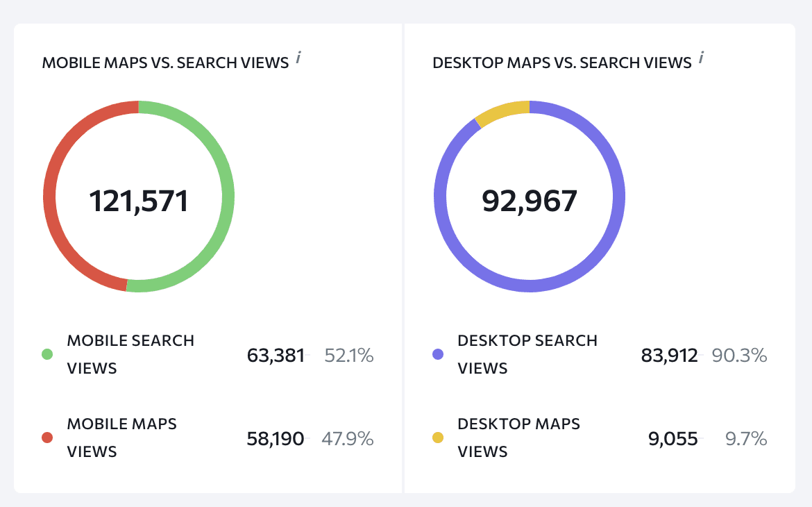
Task: Click the value 58,190
Action: [x=276, y=439]
